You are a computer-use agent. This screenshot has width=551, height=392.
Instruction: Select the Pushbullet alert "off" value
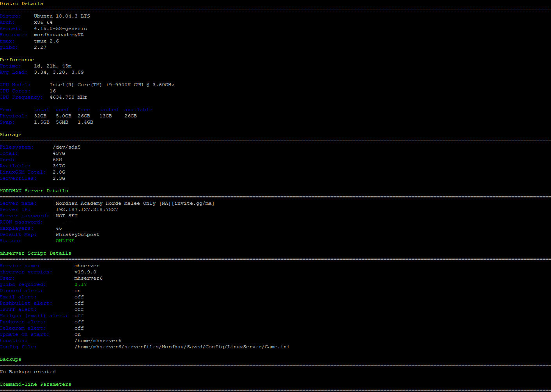[x=79, y=303]
